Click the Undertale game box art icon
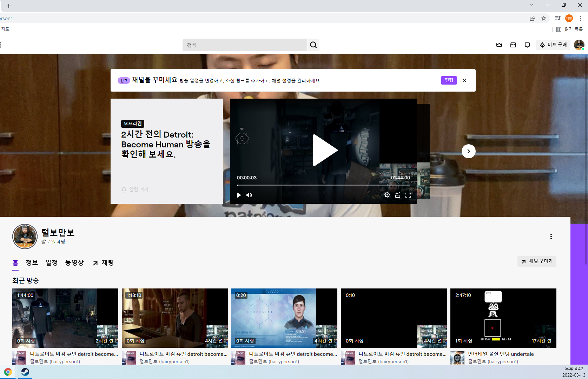This screenshot has width=588, height=379. click(x=457, y=358)
